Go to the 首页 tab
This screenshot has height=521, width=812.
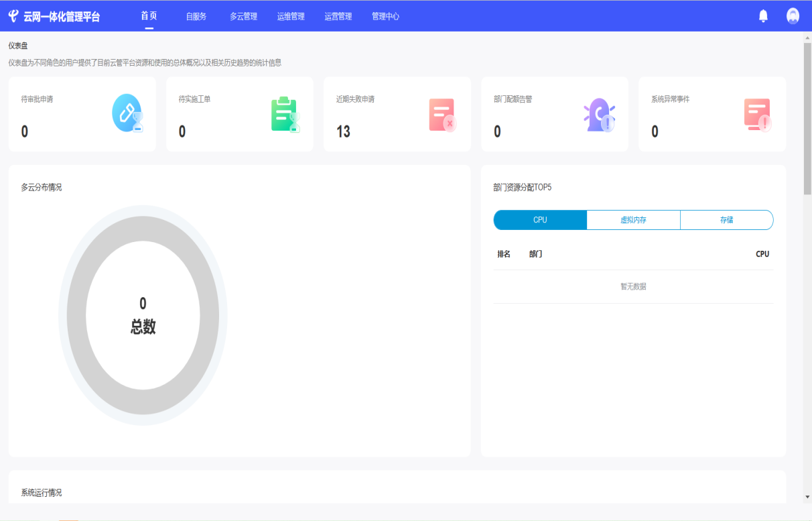click(x=149, y=16)
